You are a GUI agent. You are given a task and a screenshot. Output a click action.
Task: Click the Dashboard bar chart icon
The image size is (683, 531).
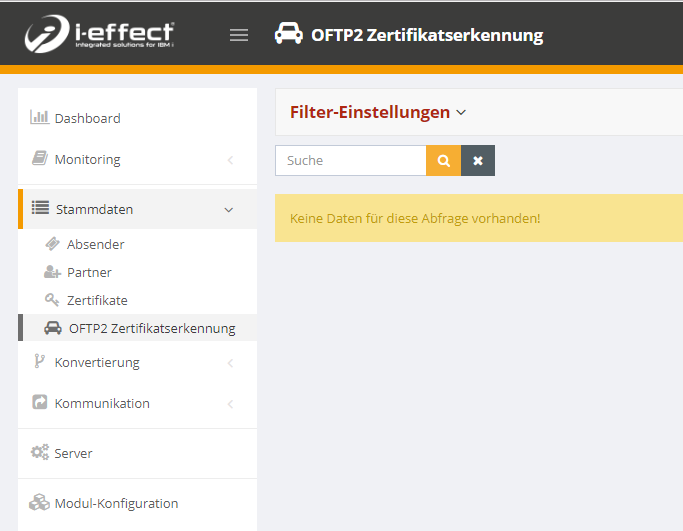point(40,117)
